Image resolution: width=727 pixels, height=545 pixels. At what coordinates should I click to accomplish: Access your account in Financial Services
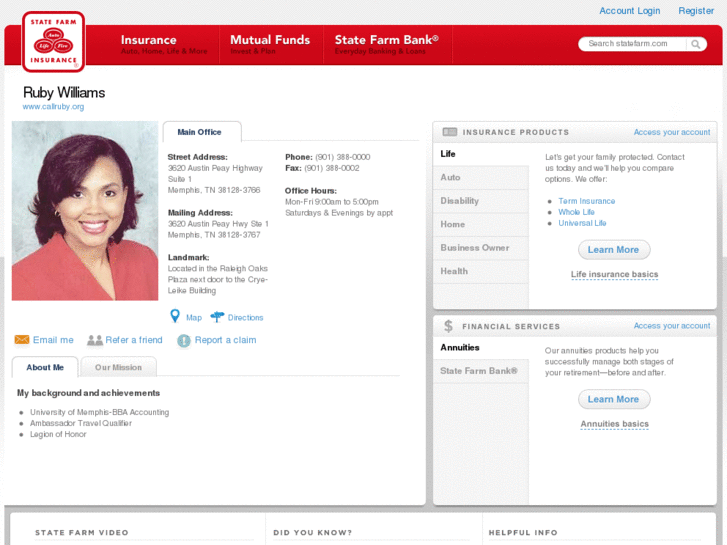pos(672,326)
